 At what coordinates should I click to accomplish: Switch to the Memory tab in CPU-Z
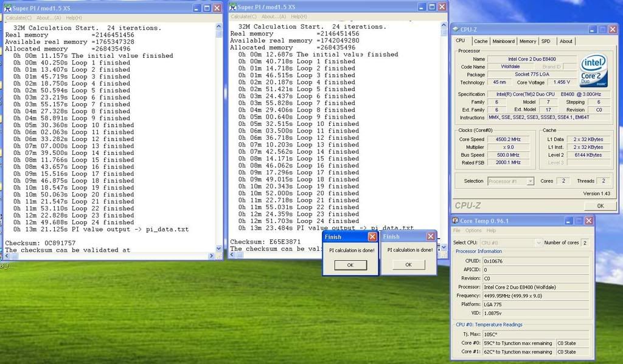pyautogui.click(x=527, y=41)
